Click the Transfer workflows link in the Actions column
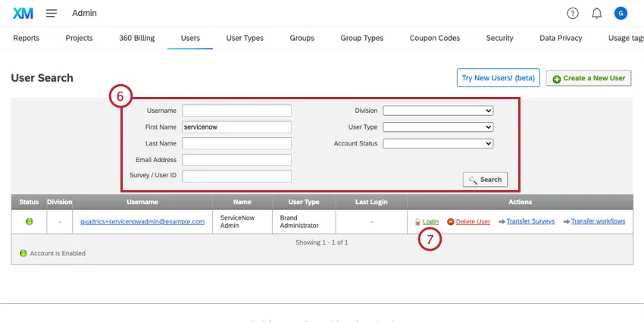 [x=598, y=221]
